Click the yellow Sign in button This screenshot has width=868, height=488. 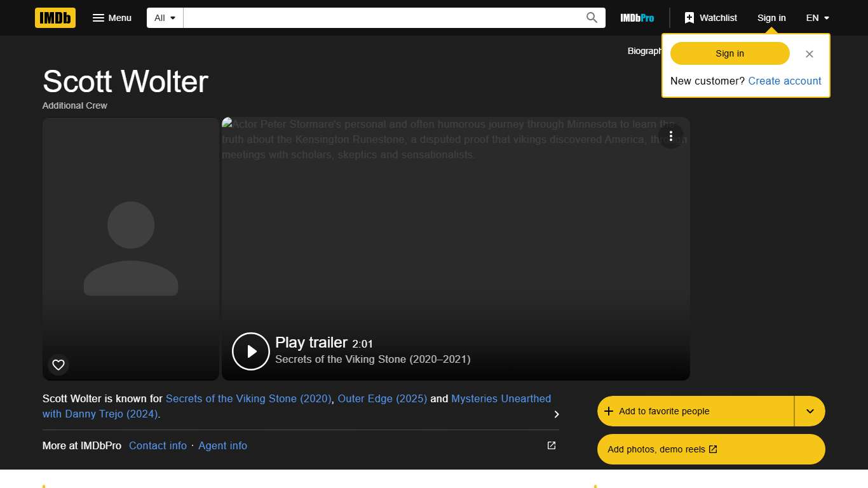click(x=729, y=53)
